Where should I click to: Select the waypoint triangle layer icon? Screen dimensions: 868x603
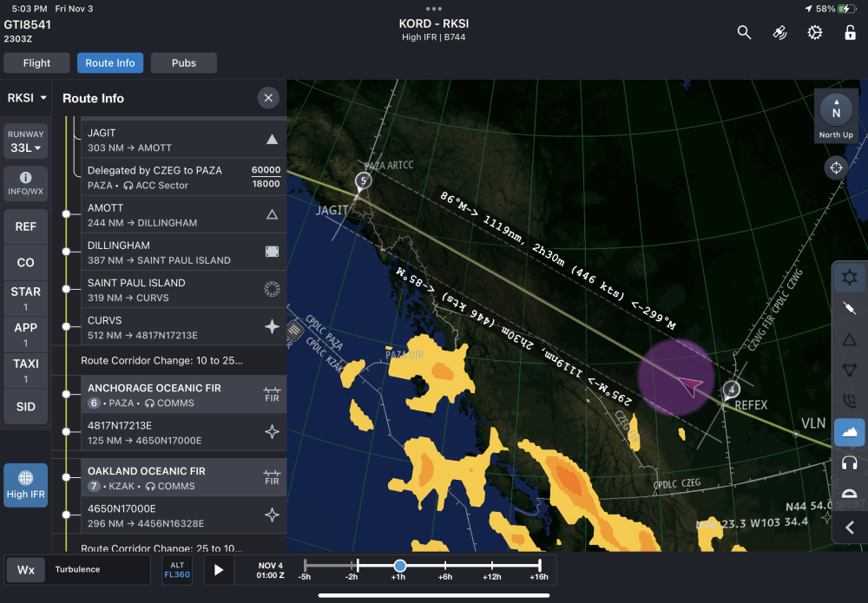[849, 339]
